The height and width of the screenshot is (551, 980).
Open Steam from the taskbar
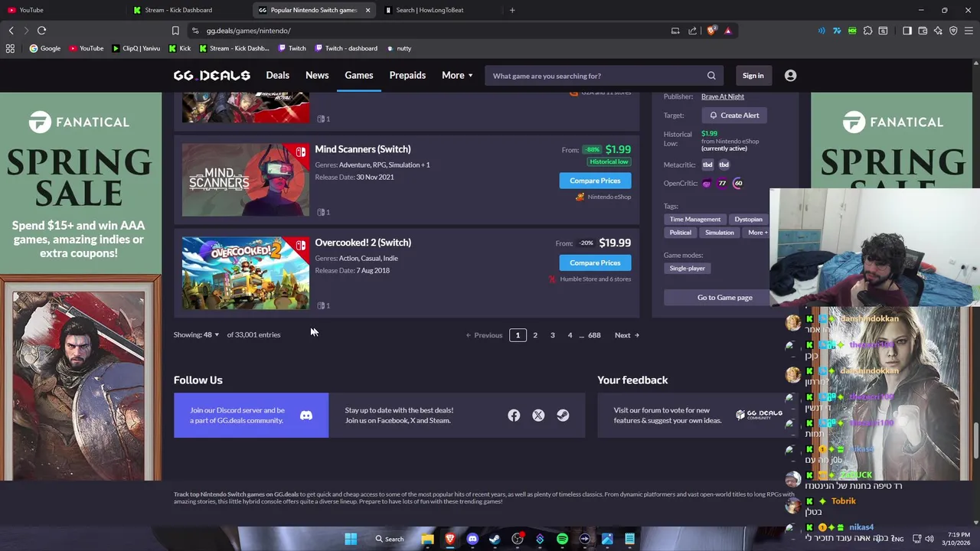pos(495,539)
